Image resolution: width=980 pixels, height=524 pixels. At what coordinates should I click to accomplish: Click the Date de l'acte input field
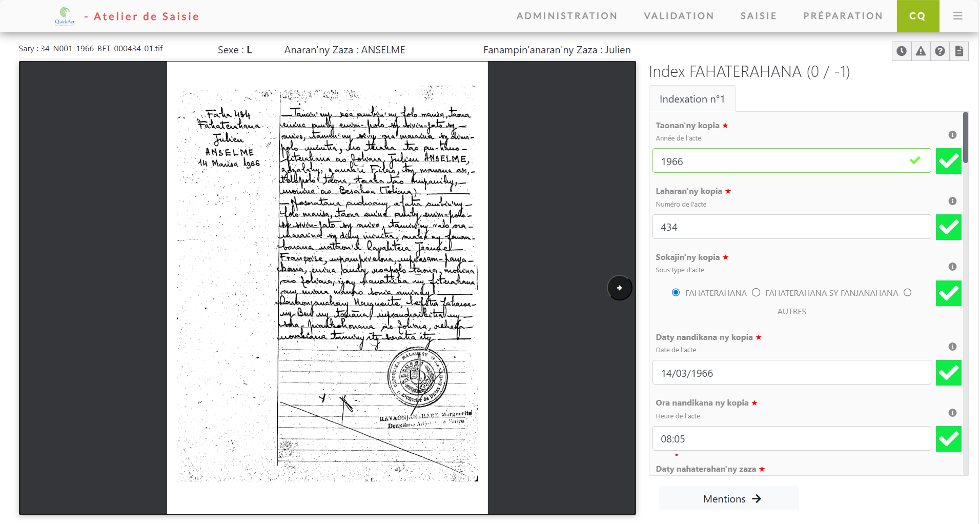click(791, 373)
